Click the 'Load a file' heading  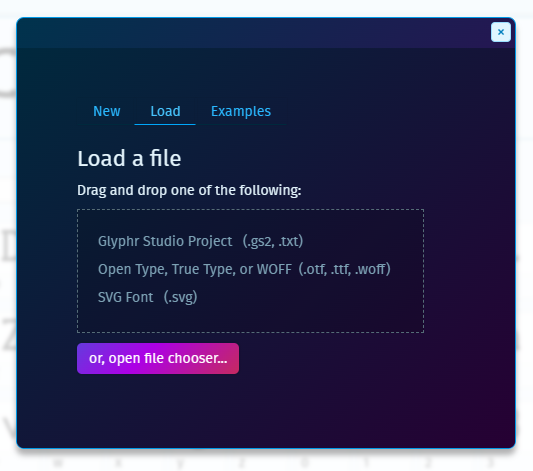129,158
